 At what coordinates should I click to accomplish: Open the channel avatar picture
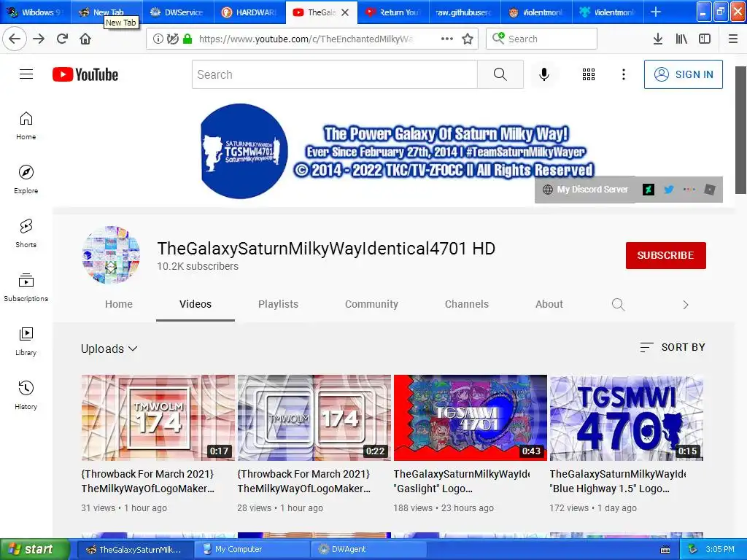pyautogui.click(x=111, y=254)
